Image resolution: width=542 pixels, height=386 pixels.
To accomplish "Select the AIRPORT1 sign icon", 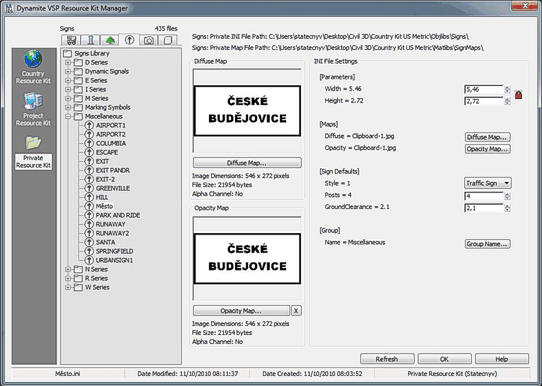I will 89,125.
